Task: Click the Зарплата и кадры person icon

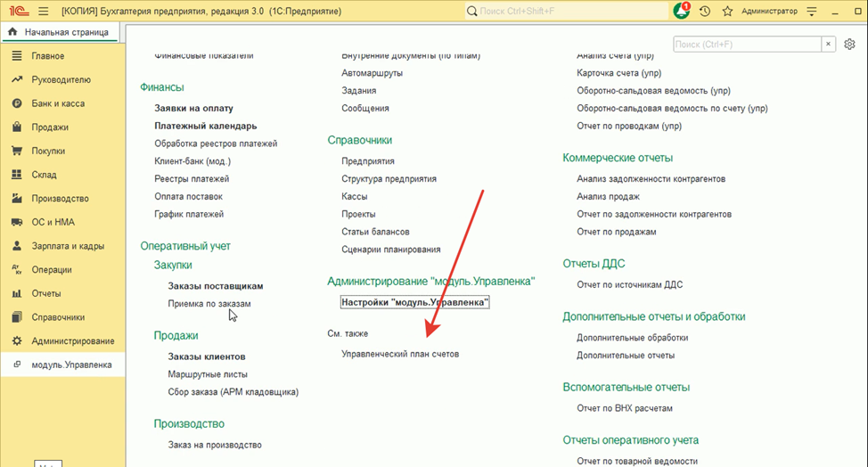Action: pyautogui.click(x=17, y=246)
